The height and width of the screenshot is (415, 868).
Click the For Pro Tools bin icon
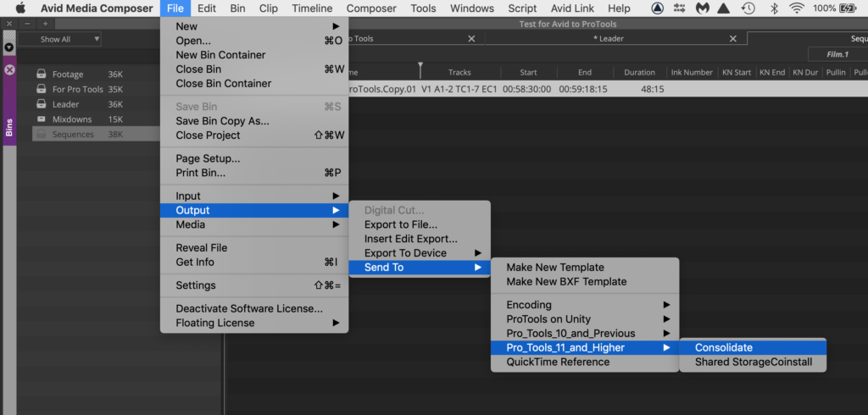click(41, 89)
